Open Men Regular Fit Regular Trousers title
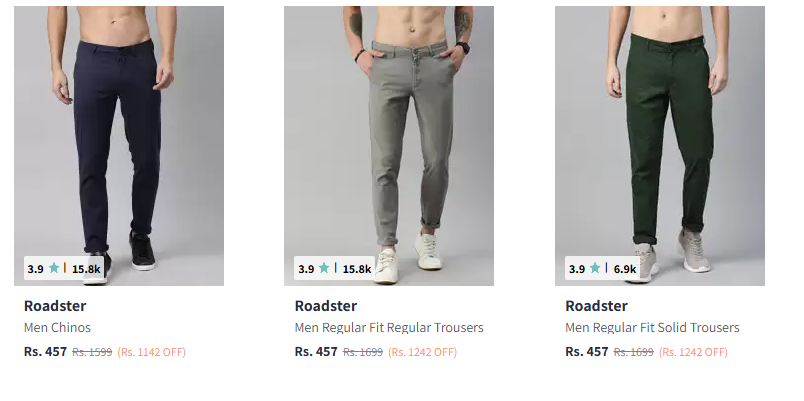The width and height of the screenshot is (804, 401). click(389, 327)
